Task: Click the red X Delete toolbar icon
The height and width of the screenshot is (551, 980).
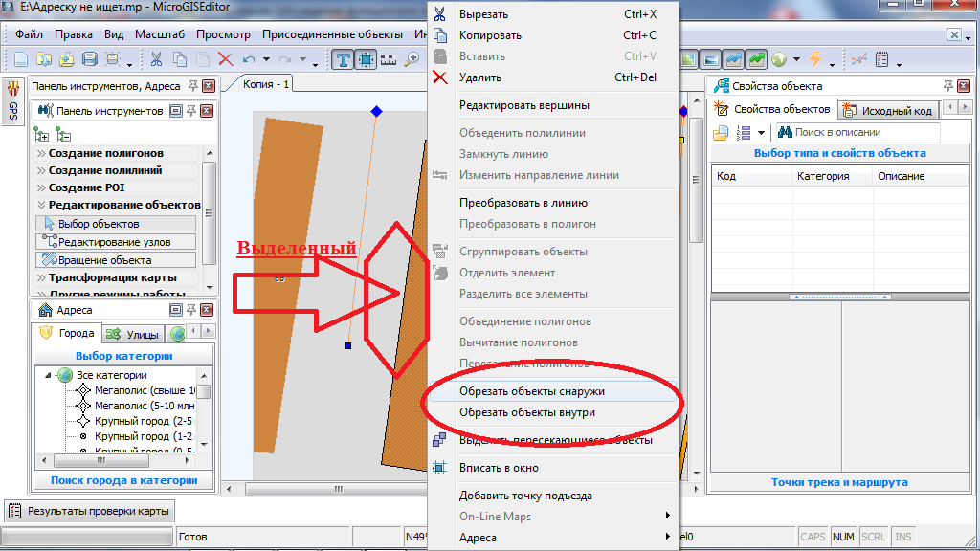Action: [x=226, y=59]
